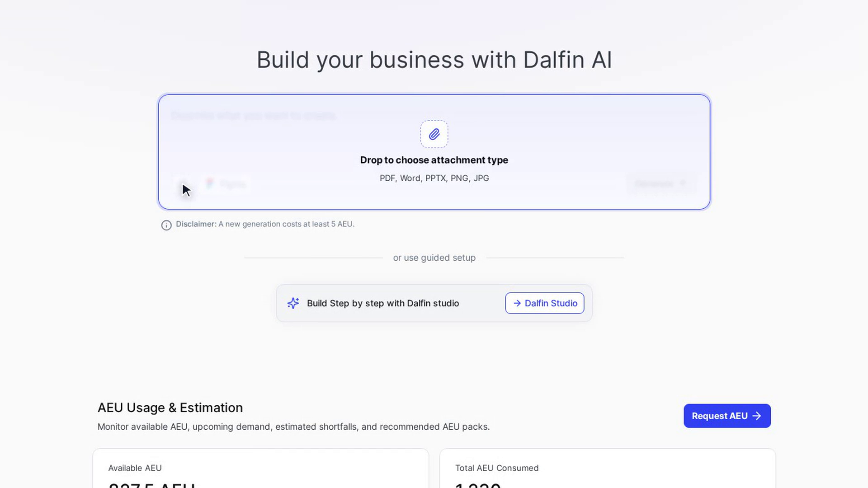Click the Disclaimer info icon

[x=166, y=225]
